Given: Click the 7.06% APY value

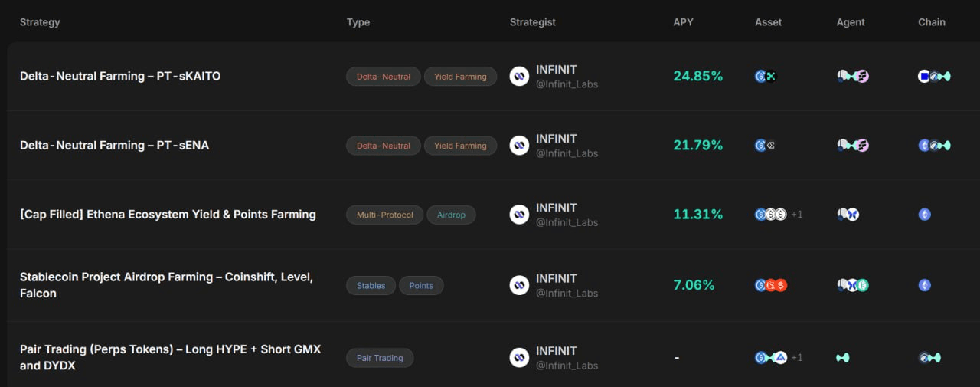Looking at the screenshot, I should (694, 285).
